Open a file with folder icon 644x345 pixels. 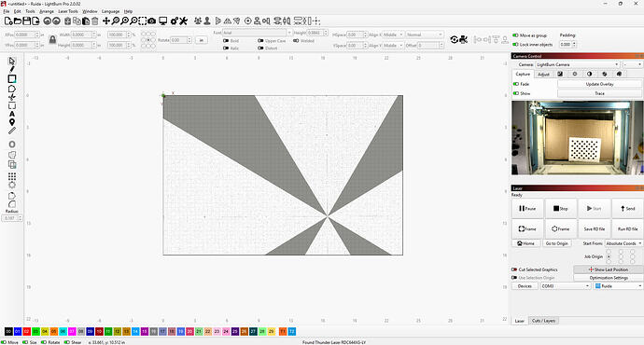click(17, 21)
